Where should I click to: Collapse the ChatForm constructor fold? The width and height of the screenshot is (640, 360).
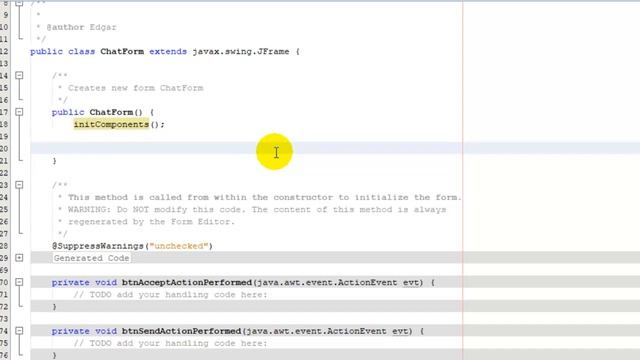click(x=19, y=112)
